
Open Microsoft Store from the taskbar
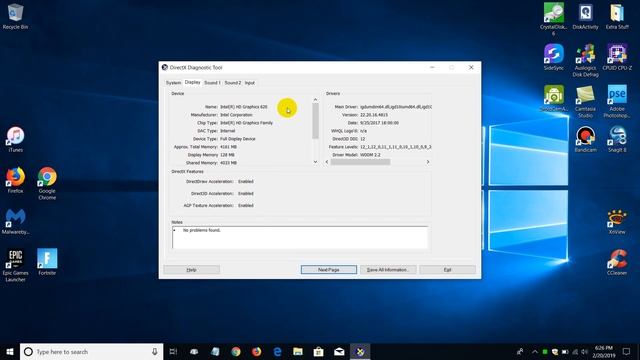coord(318,351)
